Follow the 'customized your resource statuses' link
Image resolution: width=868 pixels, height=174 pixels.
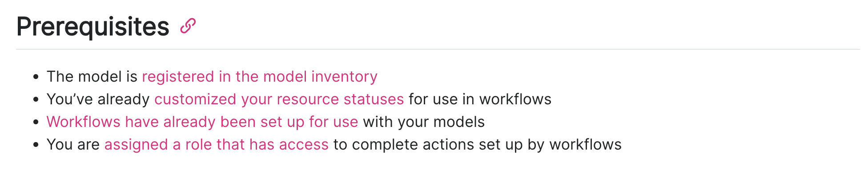coord(279,99)
